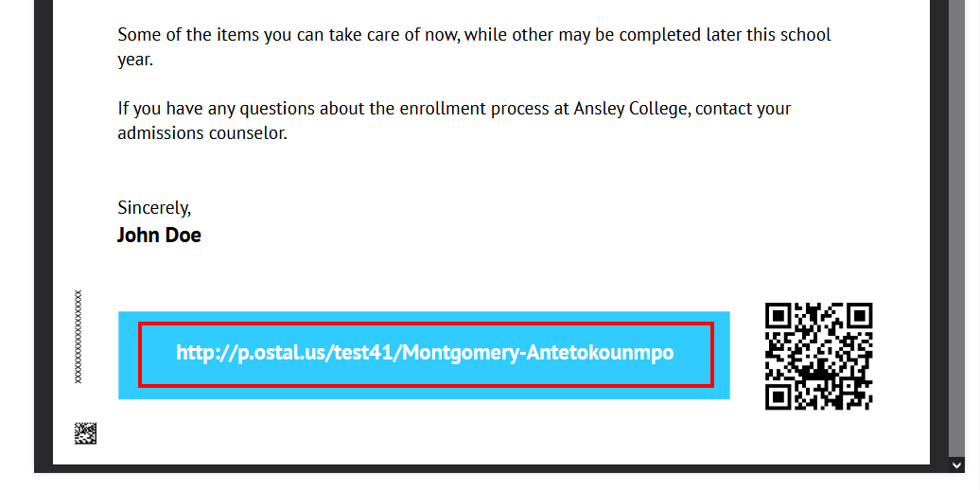Open the p.ostal.us Montgomery-Antetokounmpo URL
Image resolution: width=980 pixels, height=490 pixels.
click(425, 353)
